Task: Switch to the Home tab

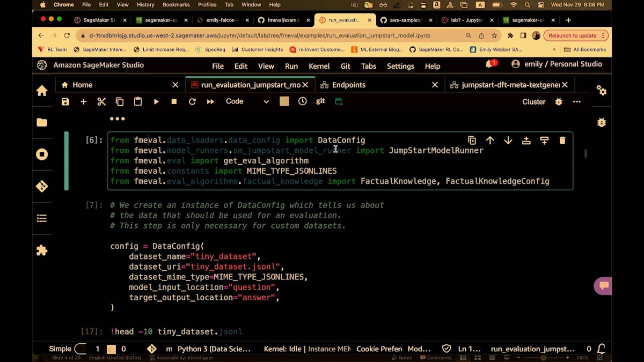Action: pyautogui.click(x=120, y=85)
